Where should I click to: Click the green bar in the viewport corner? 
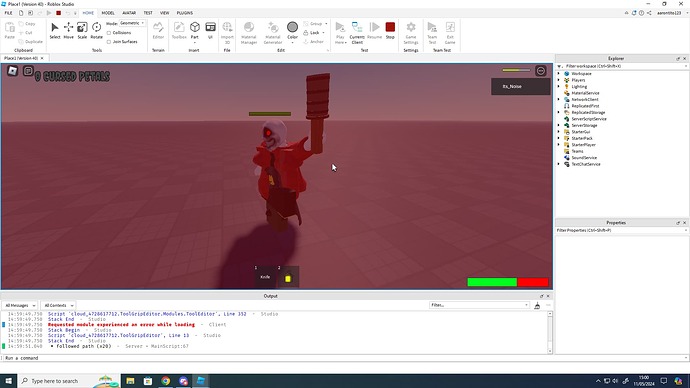pos(492,282)
